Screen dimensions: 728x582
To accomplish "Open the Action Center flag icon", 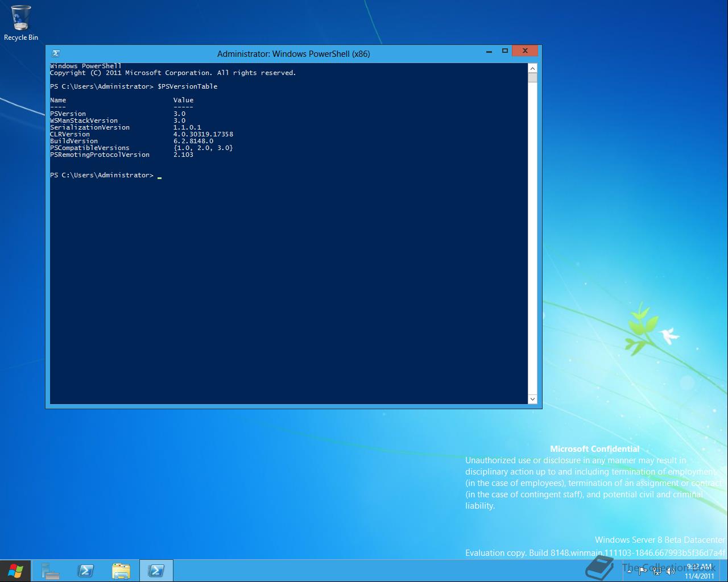I will 643,571.
